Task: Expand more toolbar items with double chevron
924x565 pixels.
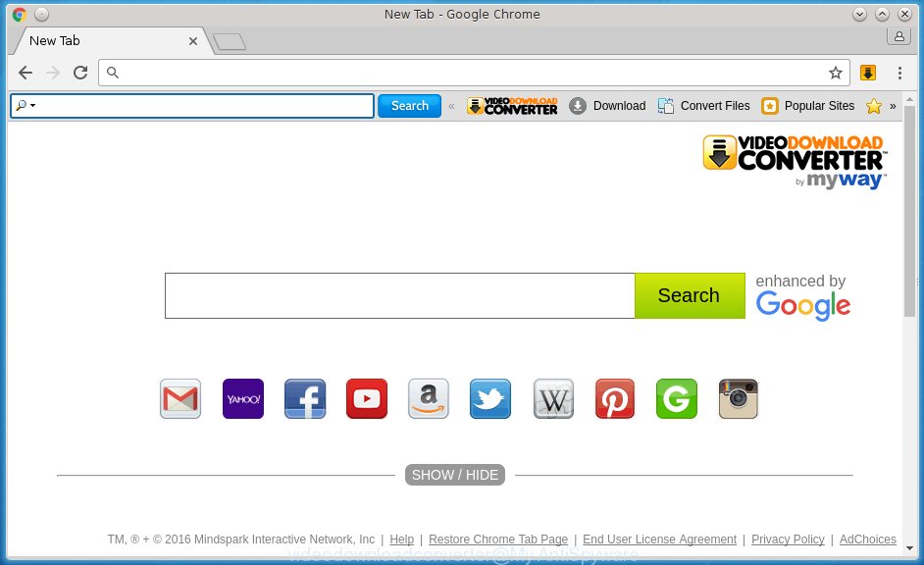Action: tap(893, 106)
